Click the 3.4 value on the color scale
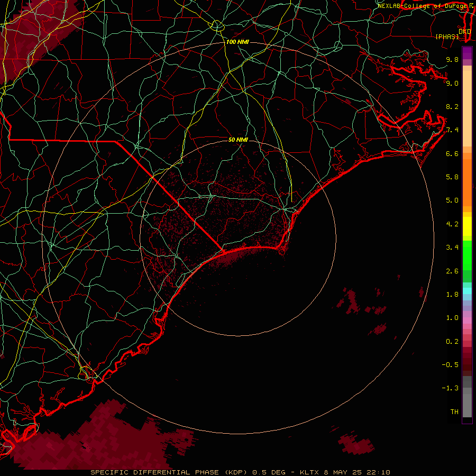476x476 pixels. click(x=452, y=248)
